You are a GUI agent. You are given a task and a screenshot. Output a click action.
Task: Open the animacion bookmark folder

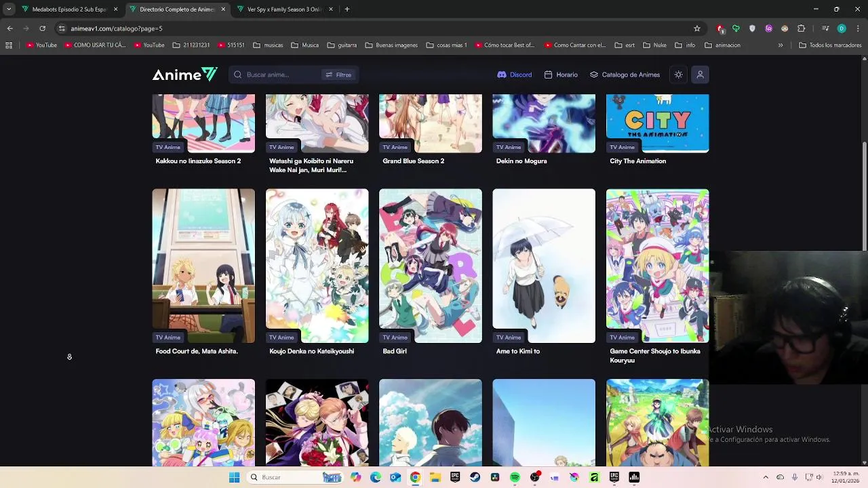[722, 45]
